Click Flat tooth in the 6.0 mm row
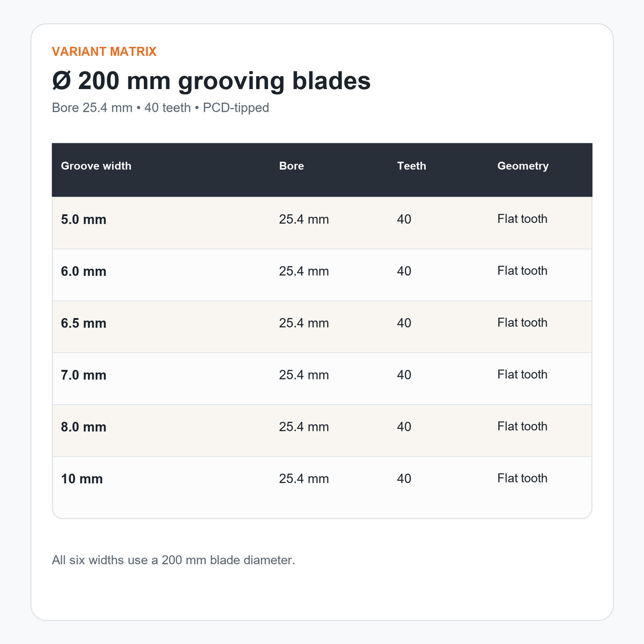Image resolution: width=644 pixels, height=644 pixels. click(522, 271)
